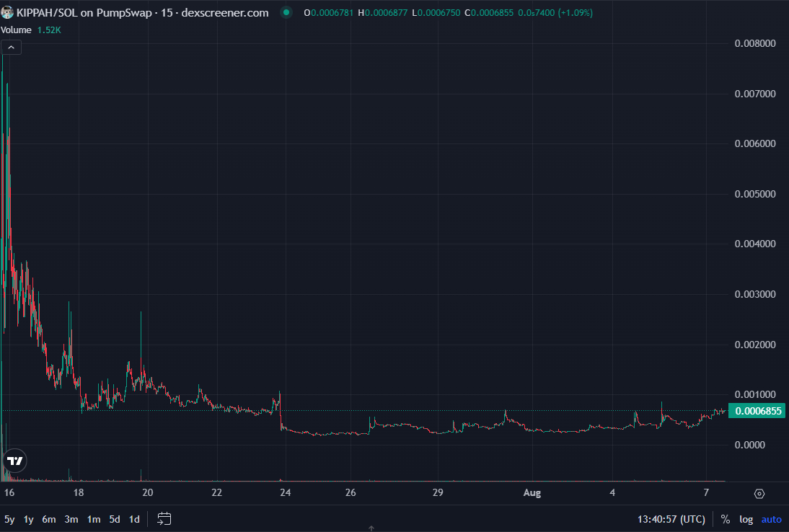Set the chart range to 1m
The width and height of the screenshot is (789, 532).
pos(93,519)
